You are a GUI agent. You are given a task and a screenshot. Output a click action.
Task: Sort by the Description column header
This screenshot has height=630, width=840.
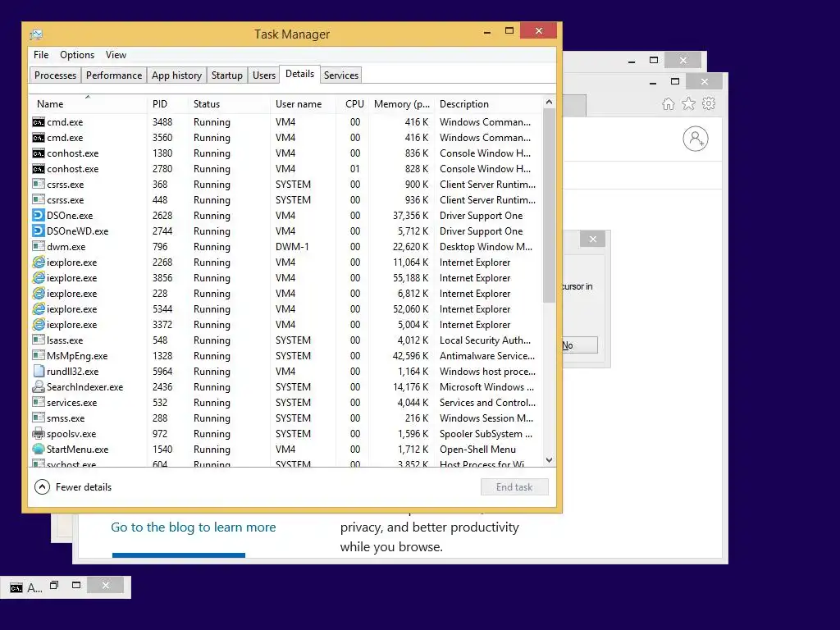pos(489,104)
